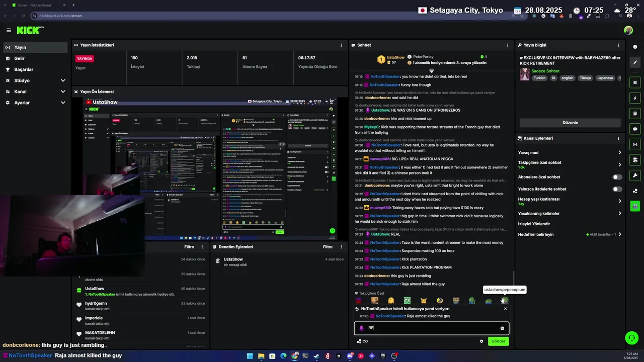Open File Explorer from the taskbar
644x362 pixels.
[x=261, y=356]
